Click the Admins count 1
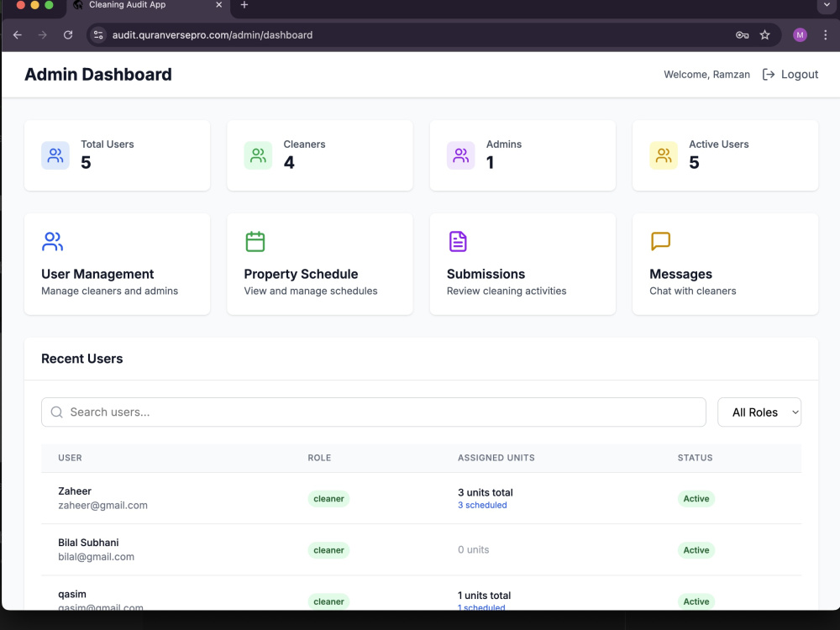 tap(490, 162)
